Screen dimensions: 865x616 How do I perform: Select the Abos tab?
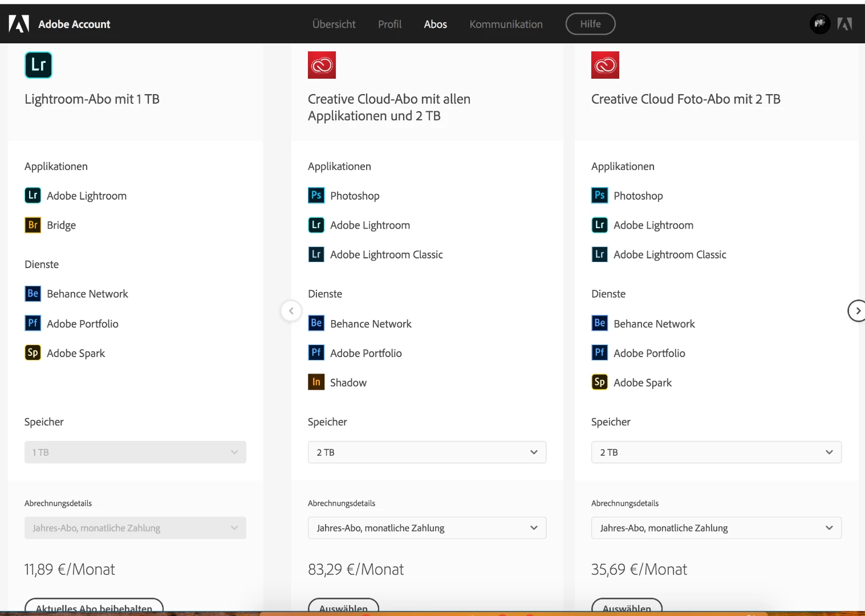(x=435, y=24)
